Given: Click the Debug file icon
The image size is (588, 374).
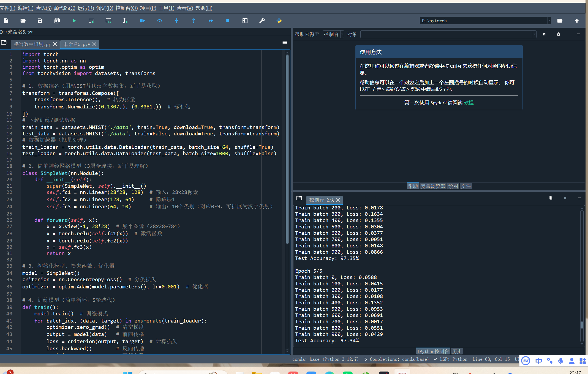Looking at the screenshot, I should tap(142, 21).
